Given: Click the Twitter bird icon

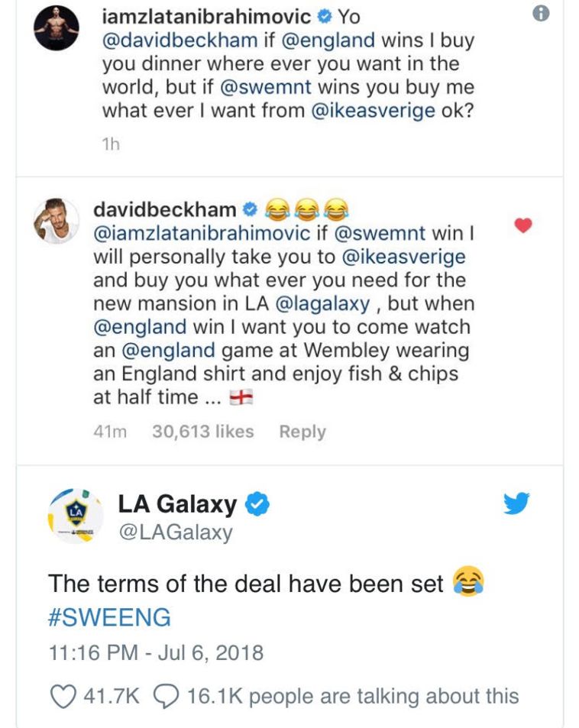Looking at the screenshot, I should pyautogui.click(x=516, y=503).
